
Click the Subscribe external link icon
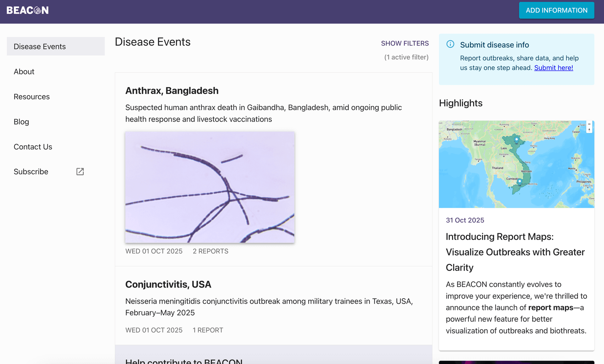pos(80,171)
